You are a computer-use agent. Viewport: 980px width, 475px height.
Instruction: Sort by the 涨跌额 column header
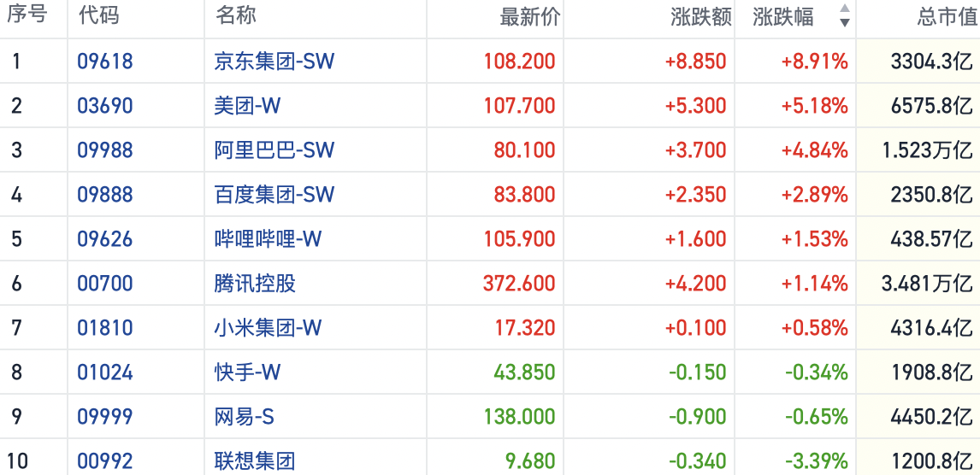click(x=701, y=17)
